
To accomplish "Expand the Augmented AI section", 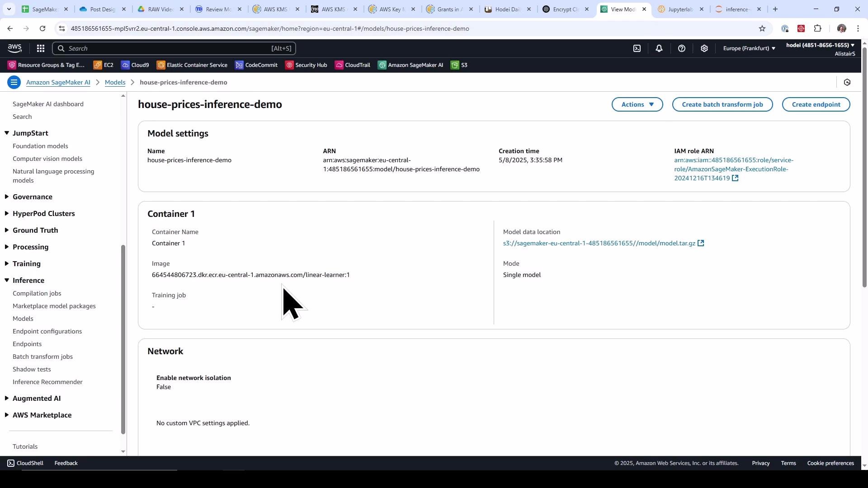I will click(x=7, y=399).
